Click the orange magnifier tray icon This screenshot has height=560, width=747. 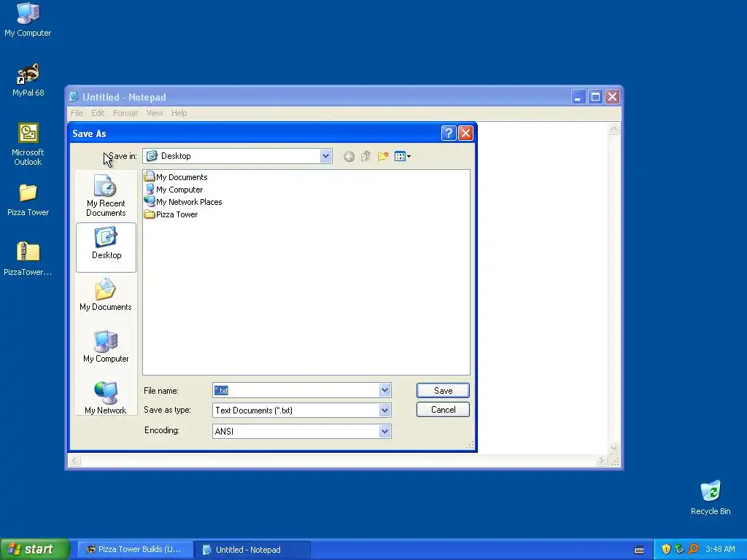(x=693, y=550)
